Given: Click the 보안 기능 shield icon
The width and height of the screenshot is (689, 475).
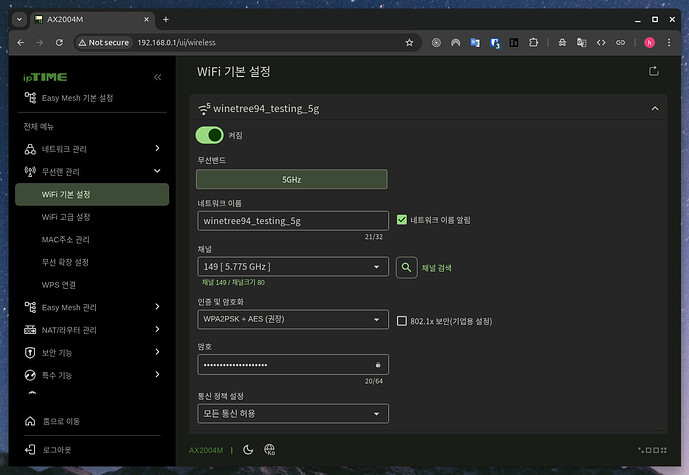Looking at the screenshot, I should click(x=30, y=352).
